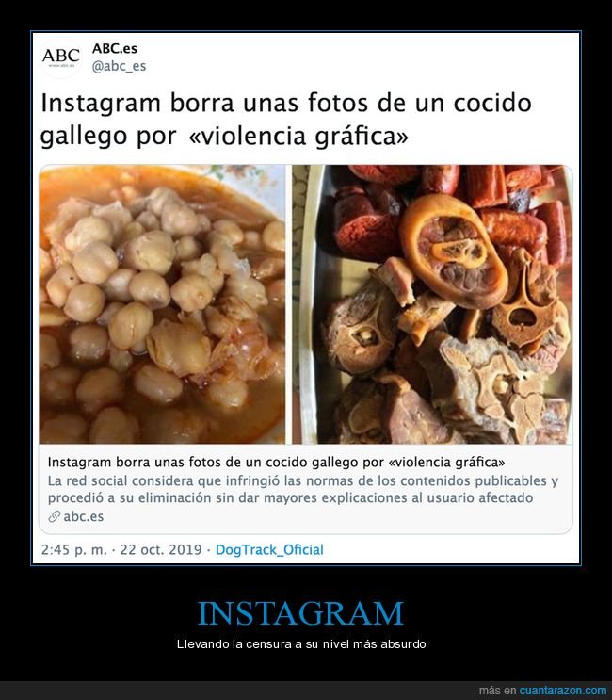Viewport: 612px width, 700px height.
Task: Click the orange pork knuckle slice in photo
Action: (x=453, y=251)
